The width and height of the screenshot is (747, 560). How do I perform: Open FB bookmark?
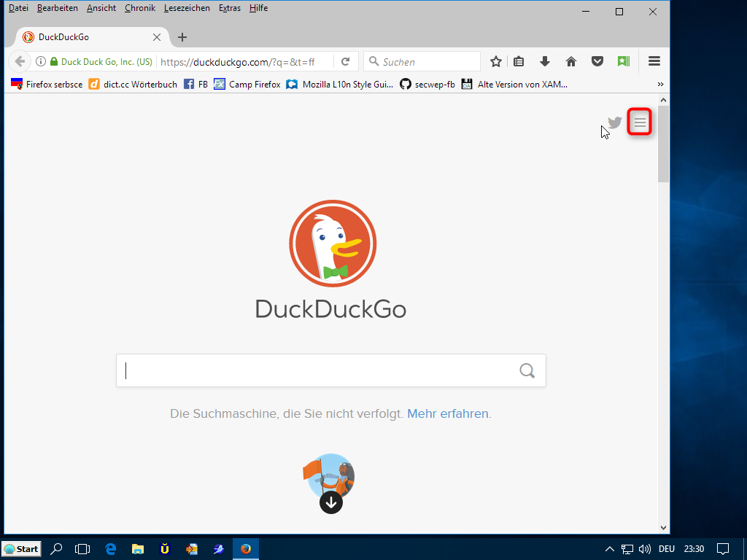196,85
